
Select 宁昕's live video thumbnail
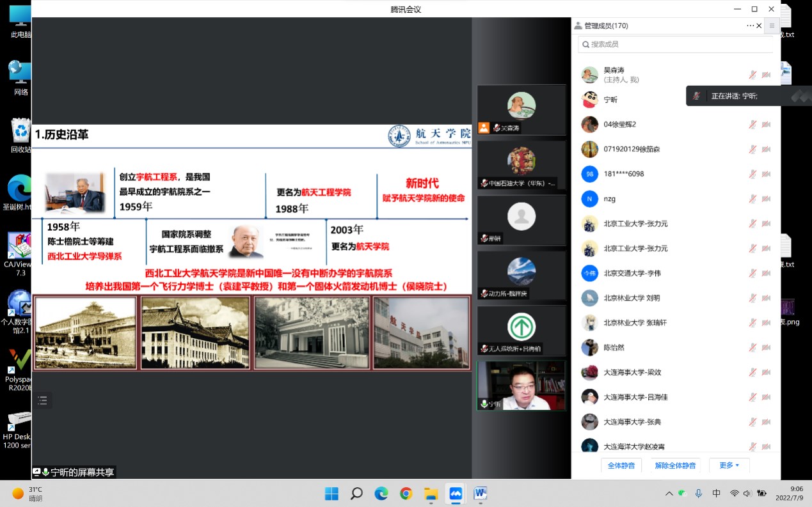click(521, 386)
